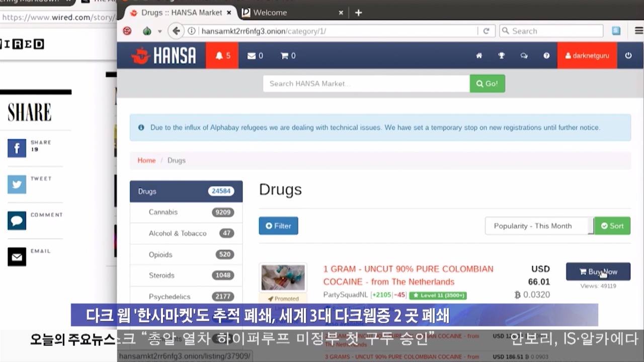
Task: Click the '24584' Drugs count badge
Action: [x=221, y=191]
